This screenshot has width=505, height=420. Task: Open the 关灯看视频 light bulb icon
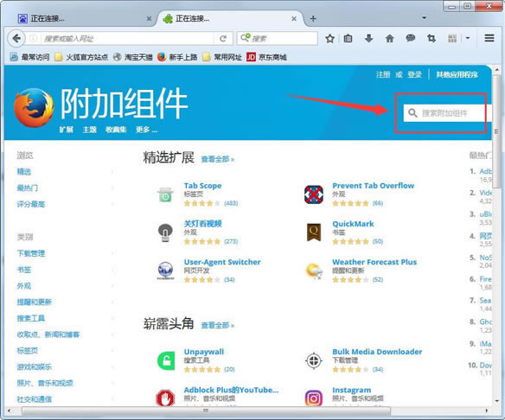point(165,232)
